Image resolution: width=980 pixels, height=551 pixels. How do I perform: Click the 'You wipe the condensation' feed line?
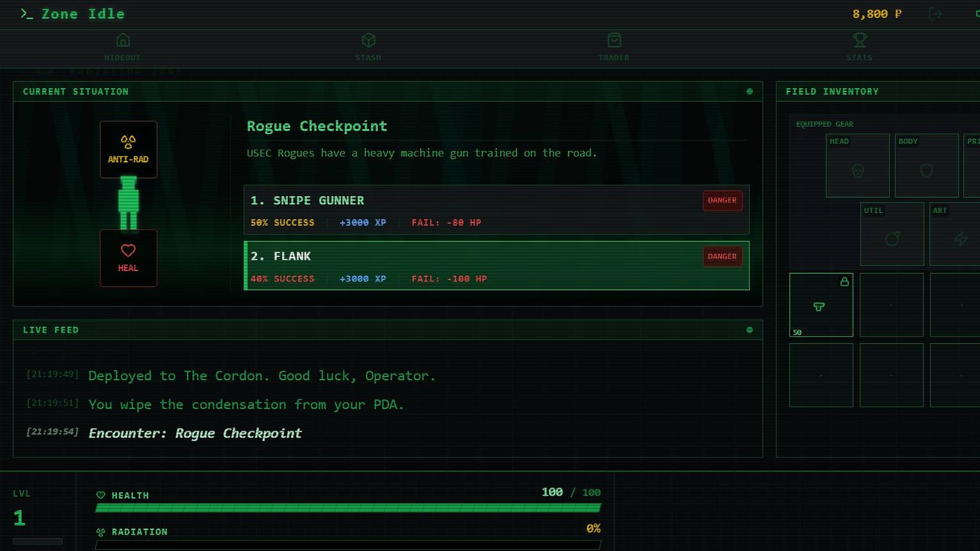tap(246, 404)
